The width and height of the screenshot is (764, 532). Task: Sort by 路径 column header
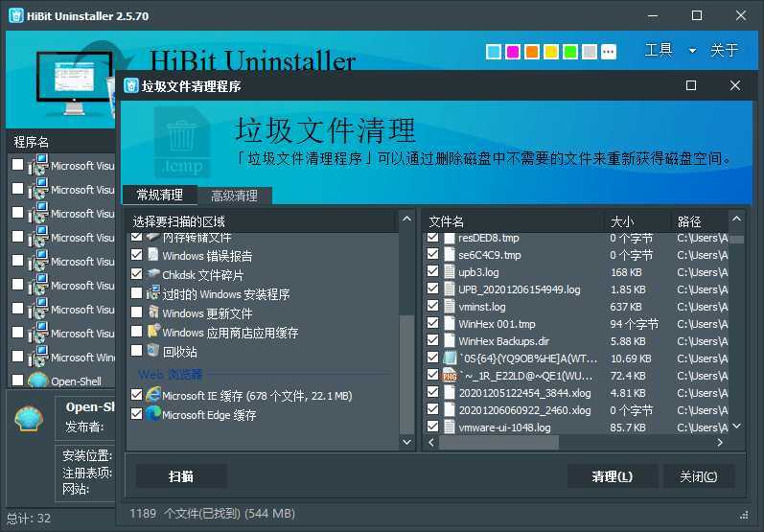pyautogui.click(x=700, y=221)
